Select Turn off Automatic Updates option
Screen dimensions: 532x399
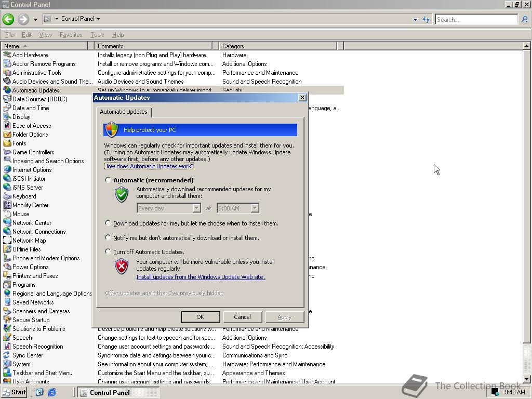(108, 251)
